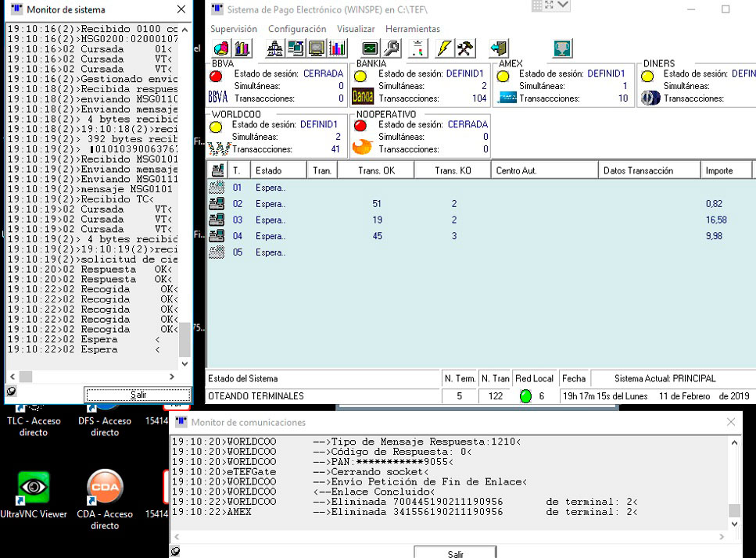
Task: Click the wrench with magnifier toolbar icon
Action: pyautogui.click(x=392, y=48)
